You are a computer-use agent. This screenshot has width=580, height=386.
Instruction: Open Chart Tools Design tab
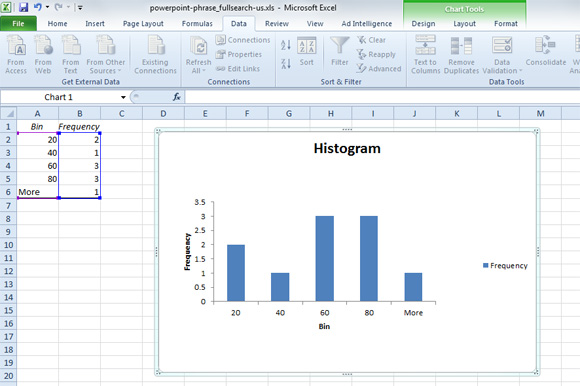coord(423,24)
